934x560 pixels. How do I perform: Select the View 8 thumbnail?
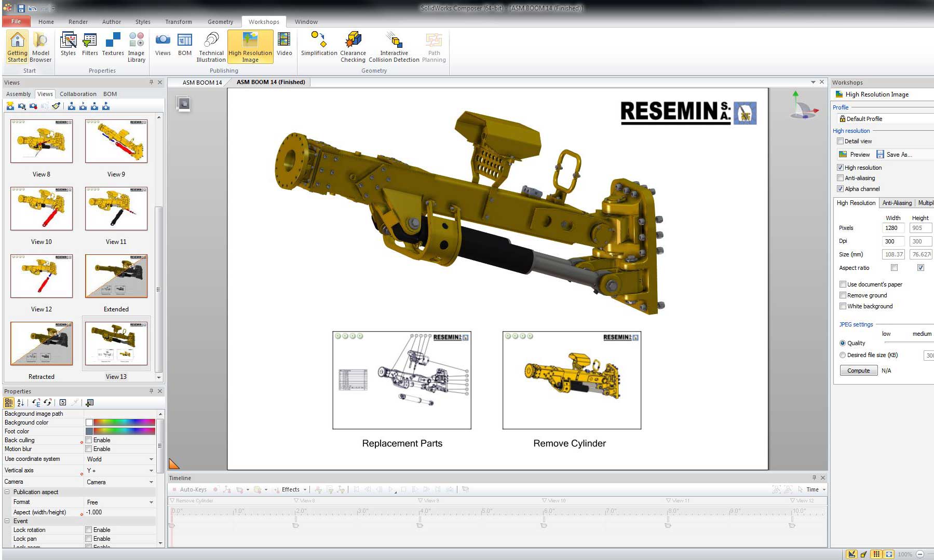click(x=42, y=141)
